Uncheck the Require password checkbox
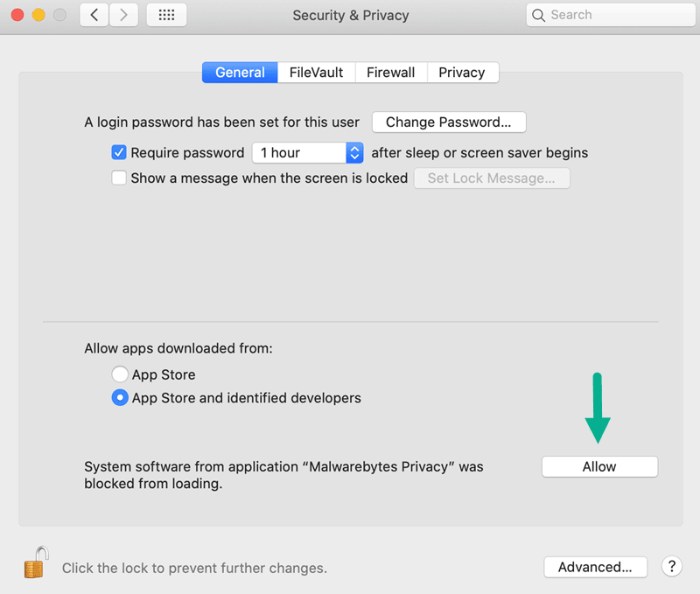Viewport: 700px width, 594px height. [x=120, y=152]
